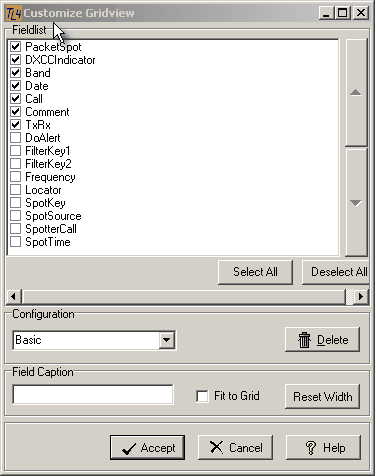Minimize the Customize Gridview window
Viewport: 375px width, 476px height.
[x=326, y=13]
